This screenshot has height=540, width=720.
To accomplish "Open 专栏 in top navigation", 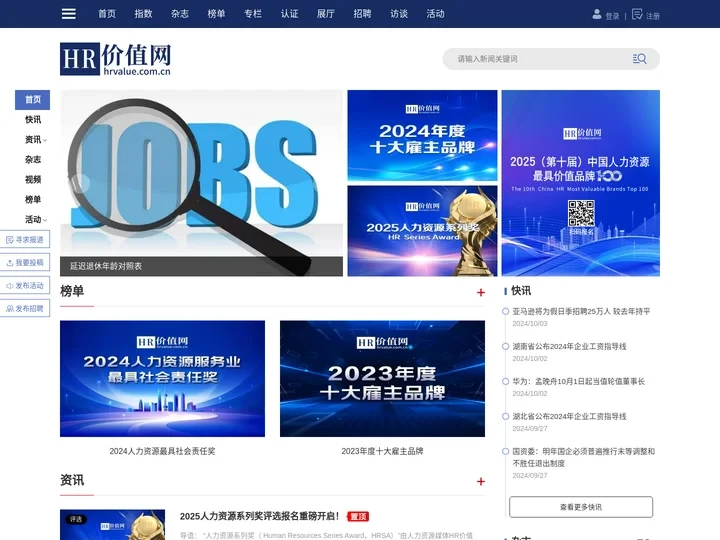I will [x=253, y=14].
